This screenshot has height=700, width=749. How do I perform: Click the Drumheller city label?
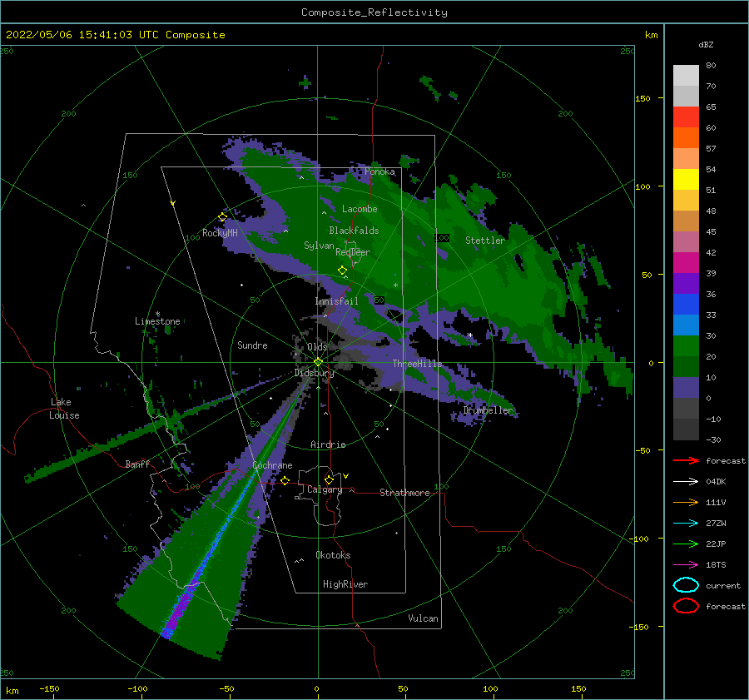(488, 410)
